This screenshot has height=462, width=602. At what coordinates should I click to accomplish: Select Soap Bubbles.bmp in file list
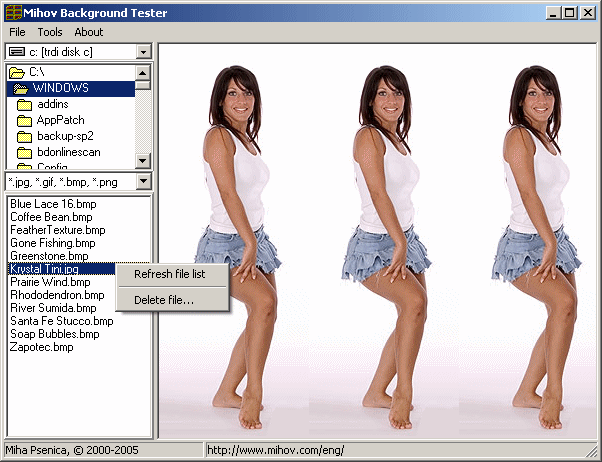click(55, 334)
